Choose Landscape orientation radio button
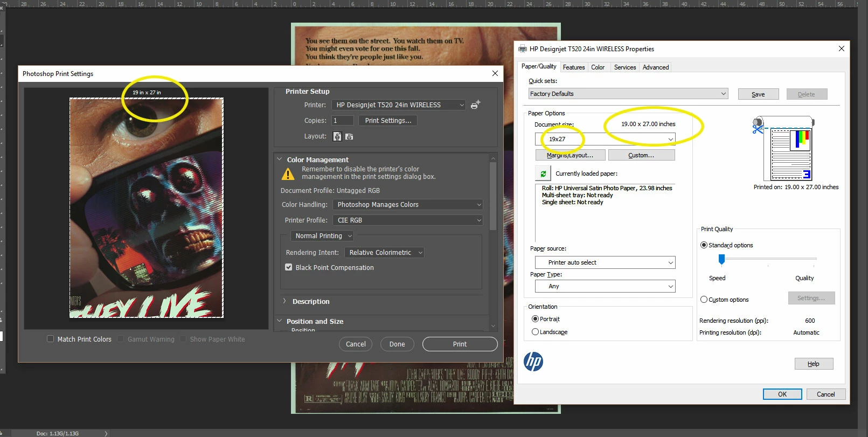868x437 pixels. pos(535,332)
